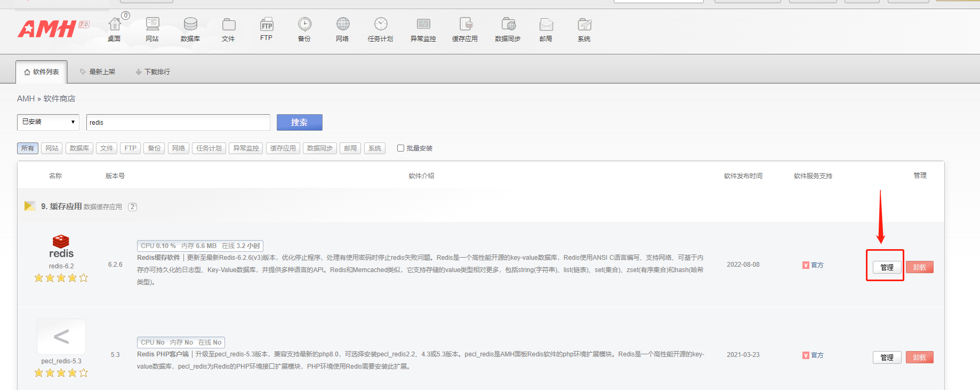980x390 pixels.
Task: Switch to the 最新上架 tab
Action: [x=98, y=72]
